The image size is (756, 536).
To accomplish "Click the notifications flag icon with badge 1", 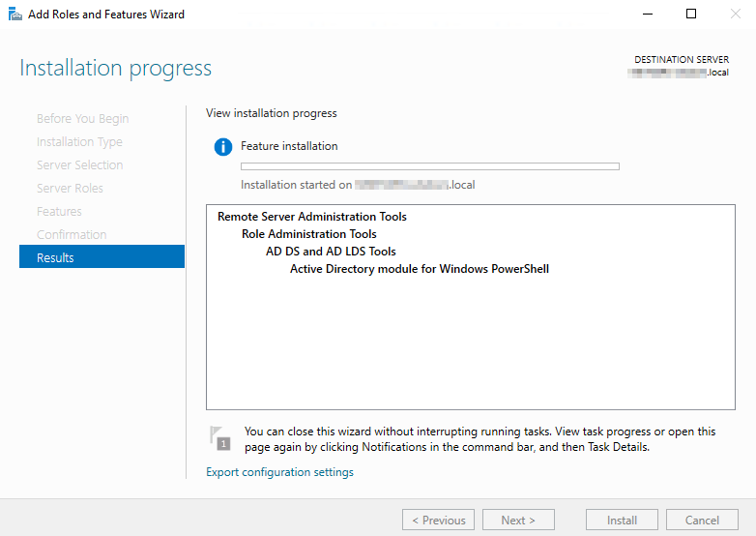I will [x=220, y=438].
